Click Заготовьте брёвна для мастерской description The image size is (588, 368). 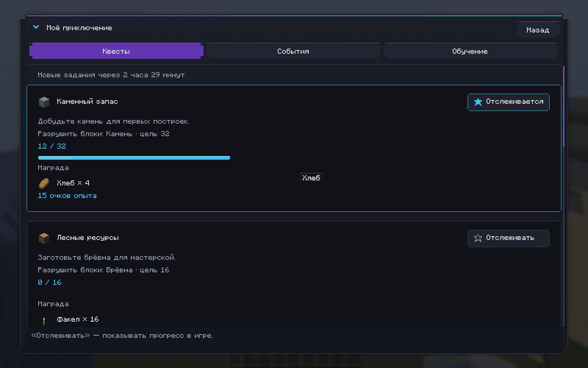(x=107, y=258)
